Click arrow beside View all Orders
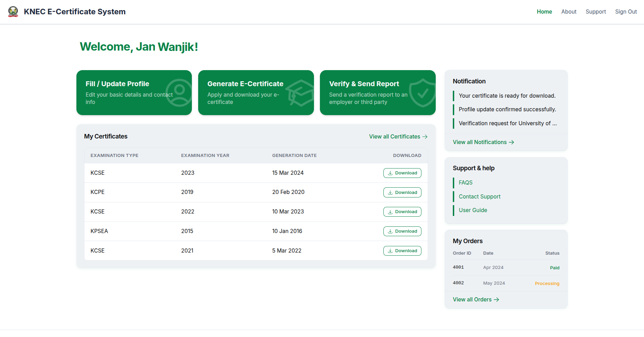Image resolution: width=644 pixels, height=337 pixels. (x=496, y=300)
